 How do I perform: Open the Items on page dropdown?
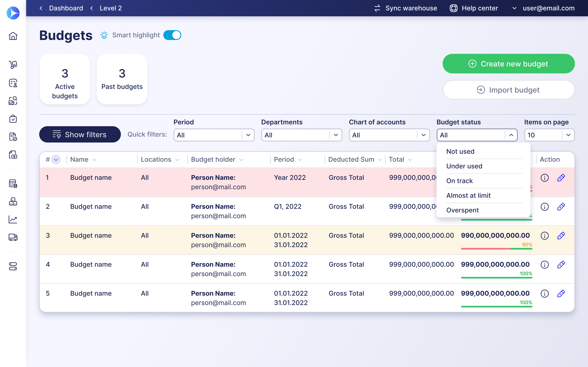[x=549, y=135]
